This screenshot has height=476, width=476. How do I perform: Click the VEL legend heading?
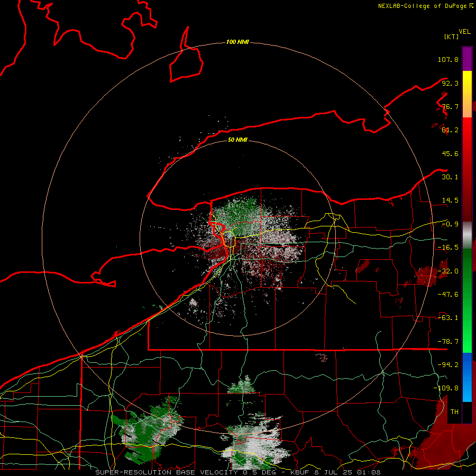[x=464, y=32]
